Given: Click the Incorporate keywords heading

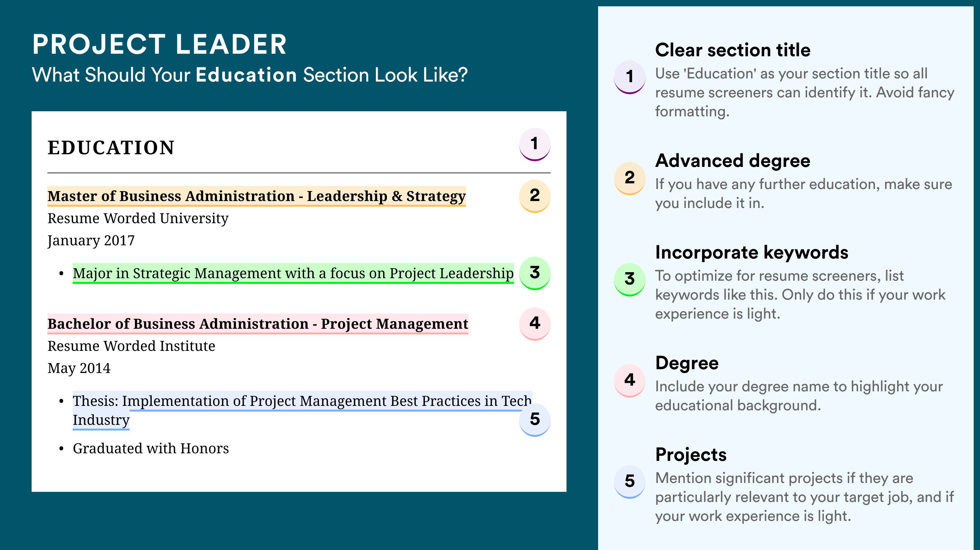Looking at the screenshot, I should (752, 253).
